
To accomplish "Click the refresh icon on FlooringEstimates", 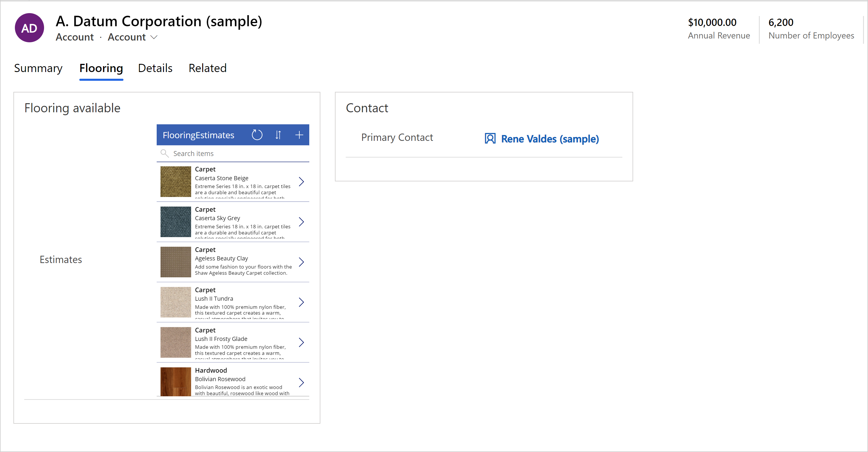I will pyautogui.click(x=257, y=134).
